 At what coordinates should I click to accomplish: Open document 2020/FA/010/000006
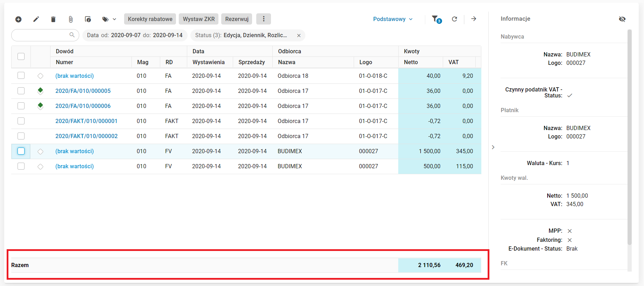(x=83, y=106)
